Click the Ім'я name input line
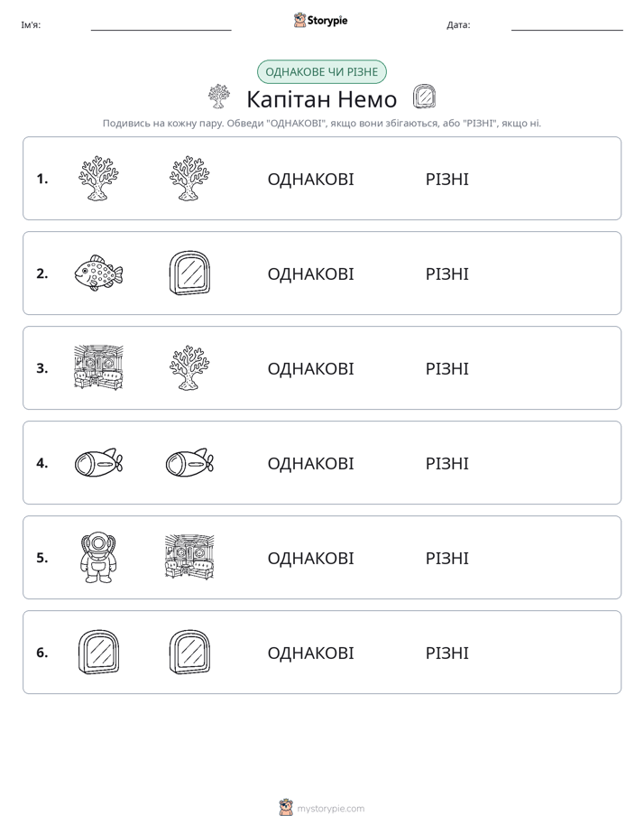This screenshot has width=644, height=834. coord(161,25)
